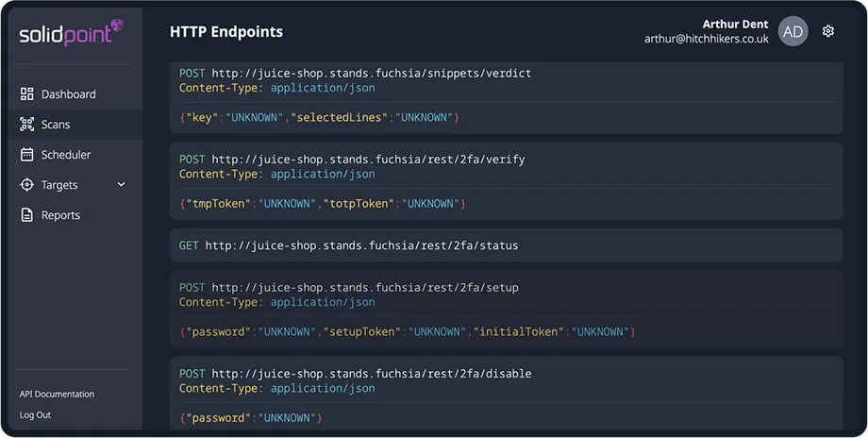Click the Dashboard grid icon

(26, 94)
